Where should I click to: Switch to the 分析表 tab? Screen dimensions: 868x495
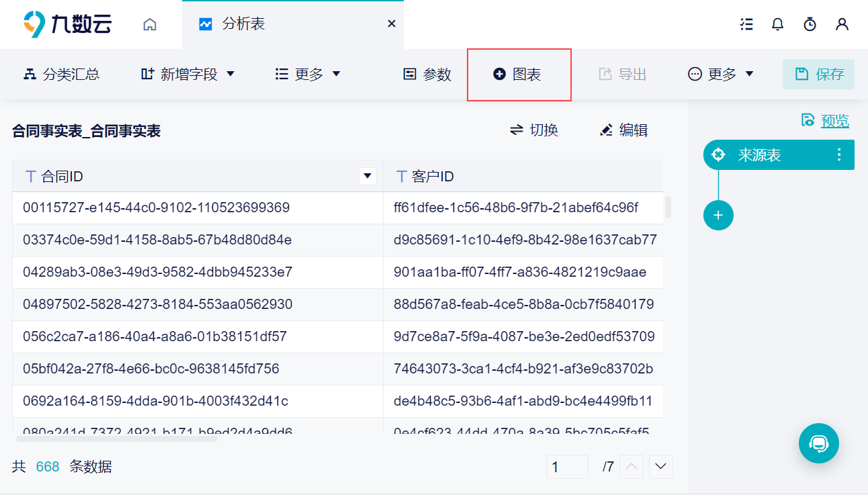pyautogui.click(x=292, y=24)
